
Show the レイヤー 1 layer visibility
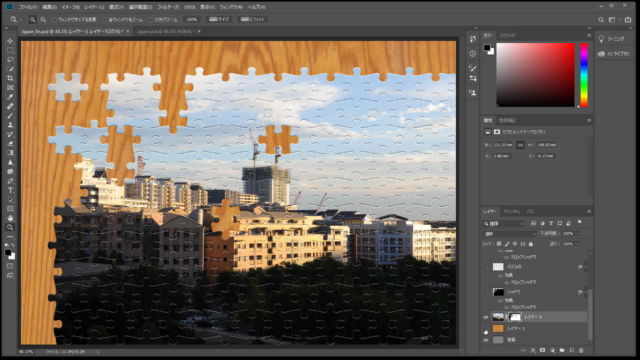486,329
